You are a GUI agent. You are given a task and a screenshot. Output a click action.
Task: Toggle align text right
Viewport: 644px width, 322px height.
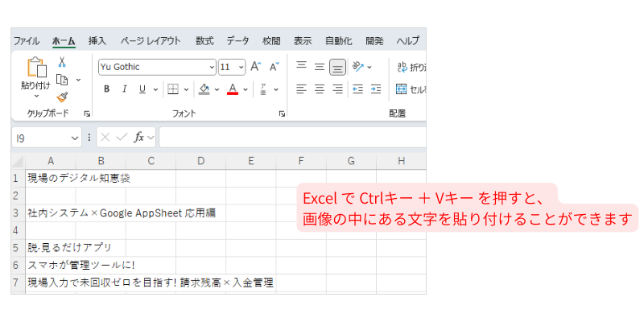click(x=337, y=89)
